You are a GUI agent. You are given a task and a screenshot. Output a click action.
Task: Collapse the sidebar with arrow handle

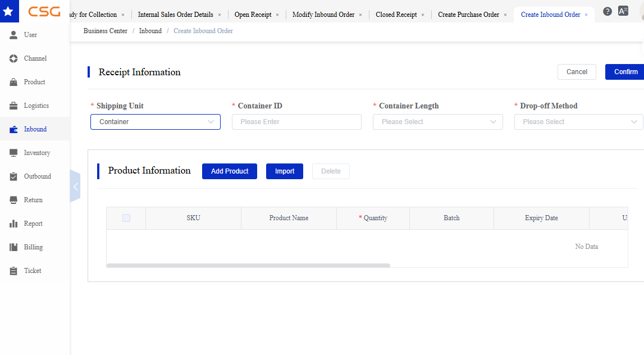tap(75, 186)
